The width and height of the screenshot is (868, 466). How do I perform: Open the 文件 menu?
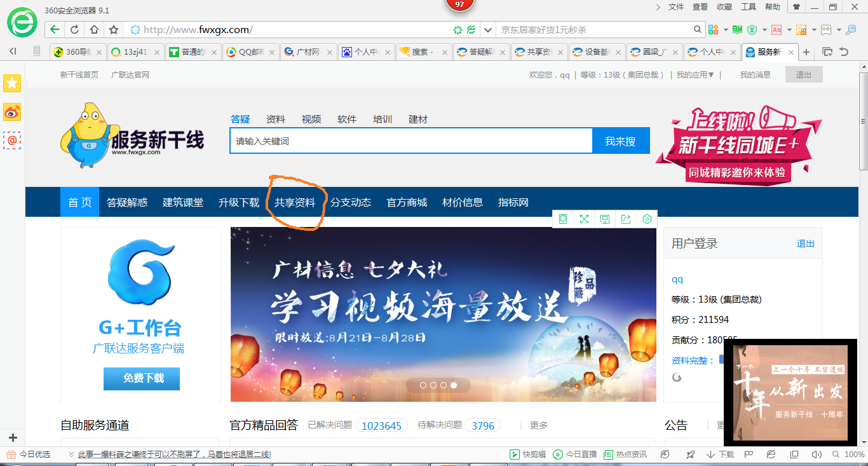[x=676, y=7]
